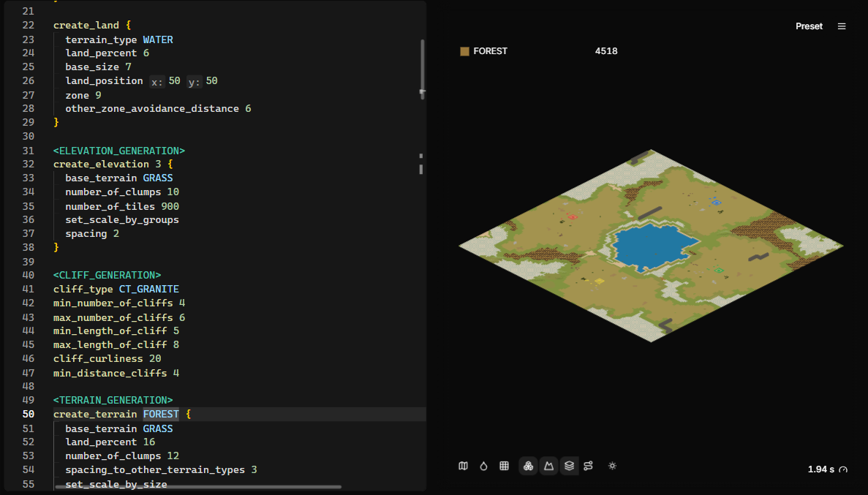Viewport: 868px width, 495px height.
Task: Click the create_land command text
Action: coord(86,26)
